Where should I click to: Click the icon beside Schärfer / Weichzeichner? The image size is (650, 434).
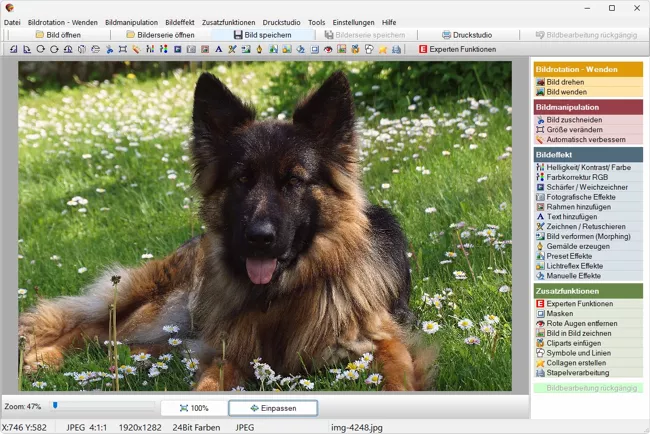click(540, 187)
